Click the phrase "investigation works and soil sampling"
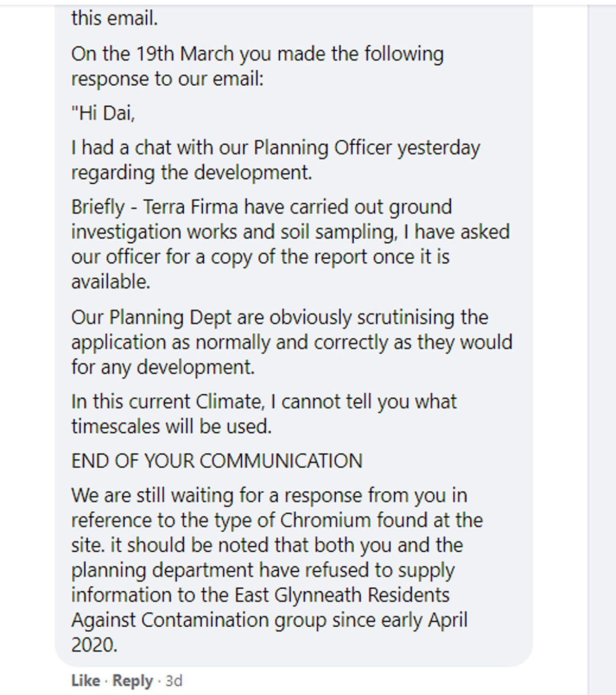Image resolution: width=616 pixels, height=695 pixels. click(234, 232)
